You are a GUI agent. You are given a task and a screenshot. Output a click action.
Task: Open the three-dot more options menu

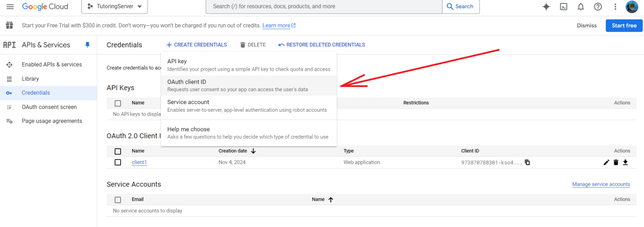(615, 6)
